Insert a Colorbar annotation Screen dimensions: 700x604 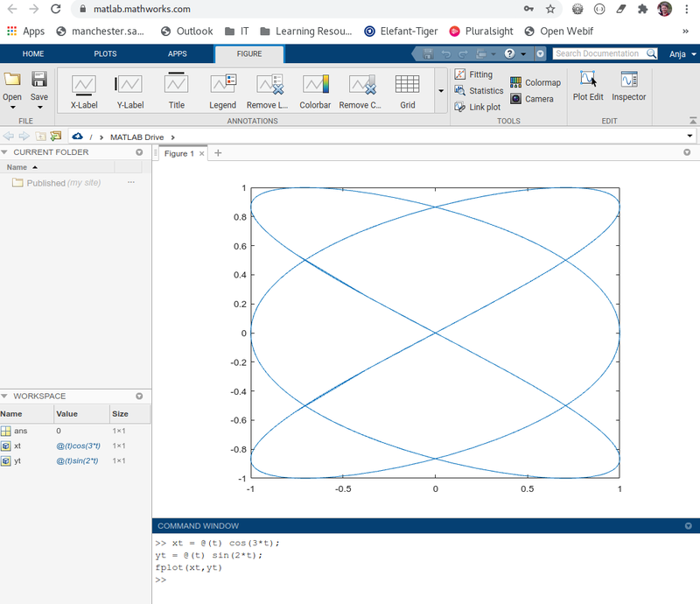[x=315, y=90]
